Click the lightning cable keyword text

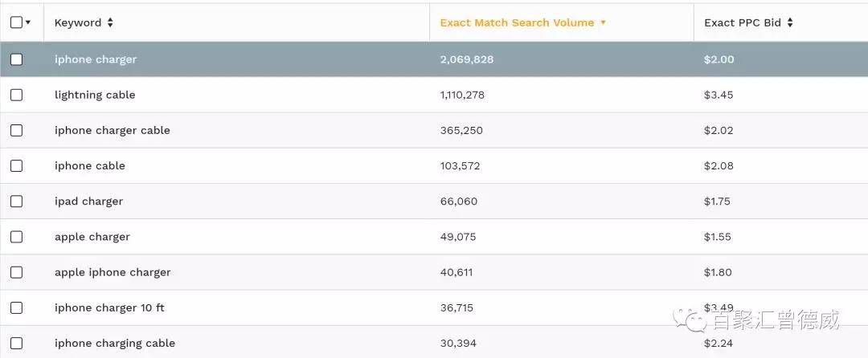point(95,95)
